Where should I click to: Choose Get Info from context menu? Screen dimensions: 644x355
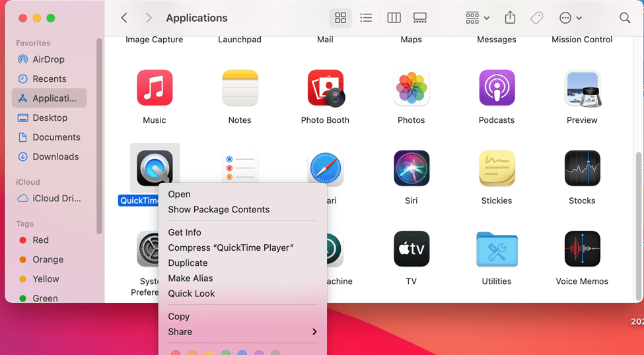[184, 232]
